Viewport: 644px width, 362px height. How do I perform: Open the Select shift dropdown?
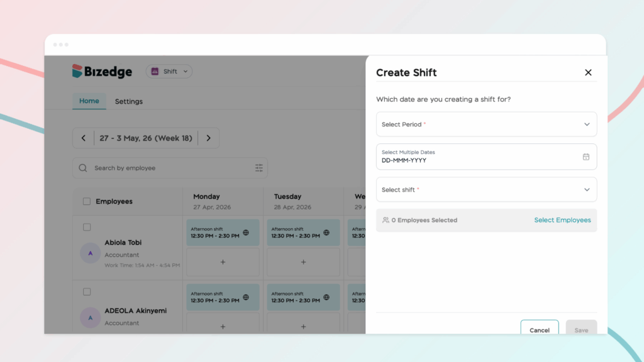[x=486, y=190]
